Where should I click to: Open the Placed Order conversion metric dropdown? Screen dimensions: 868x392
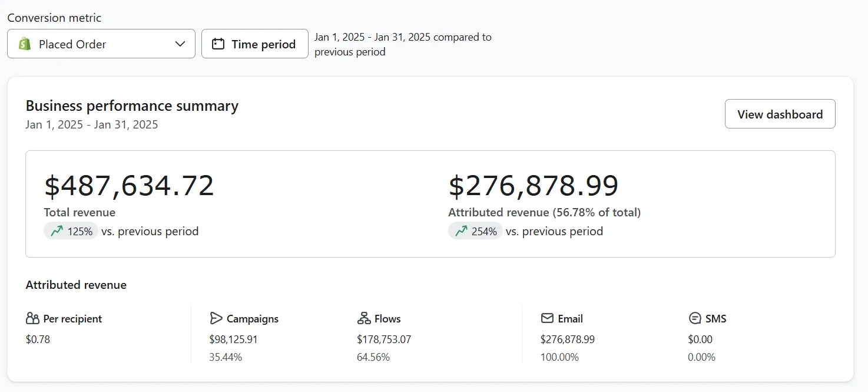coord(101,44)
